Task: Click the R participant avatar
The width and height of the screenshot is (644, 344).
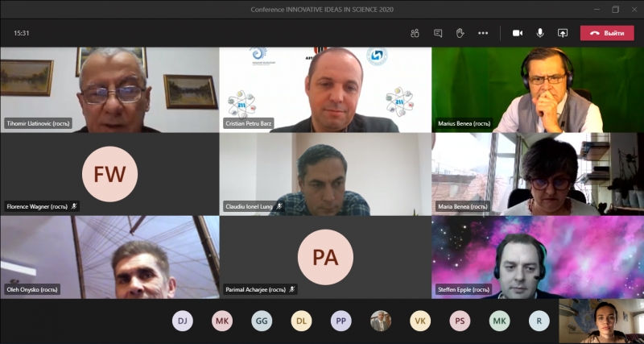Action: pyautogui.click(x=539, y=321)
